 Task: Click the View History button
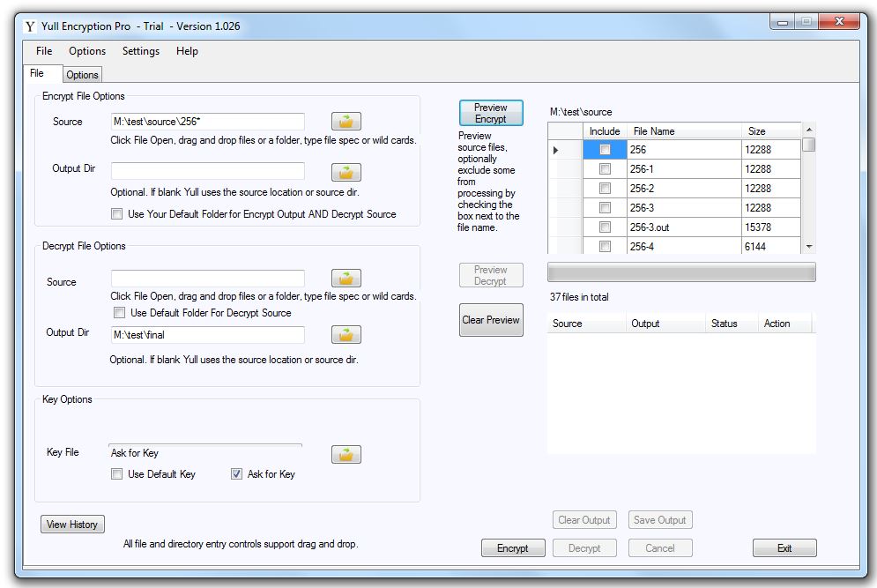pos(72,525)
